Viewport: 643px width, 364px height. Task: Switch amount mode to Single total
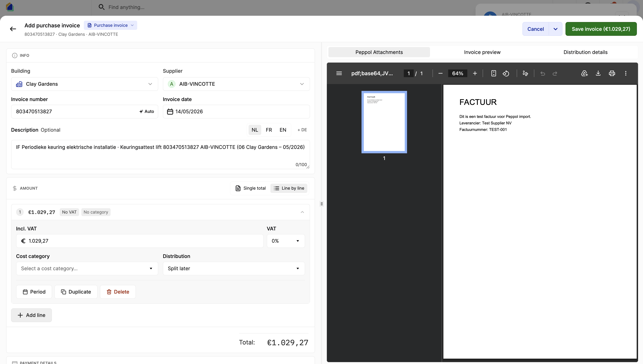(x=251, y=188)
